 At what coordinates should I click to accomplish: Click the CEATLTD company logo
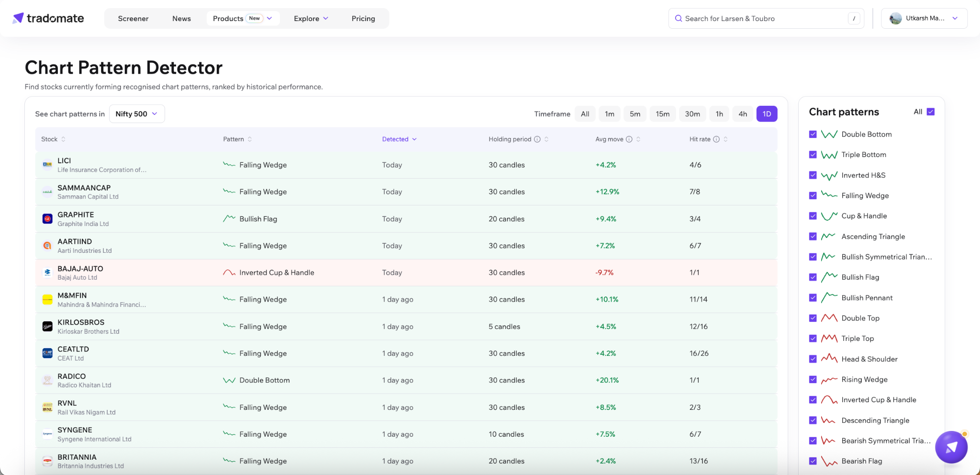(x=47, y=353)
